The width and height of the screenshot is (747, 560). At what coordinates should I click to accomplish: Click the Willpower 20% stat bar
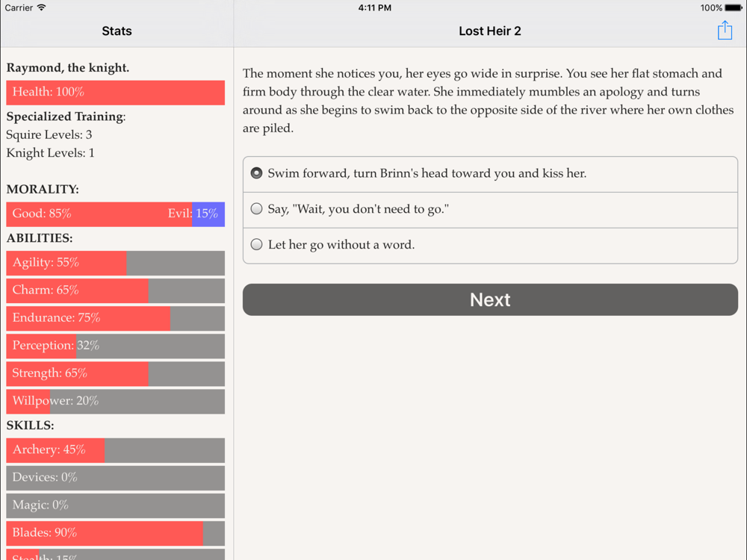point(115,402)
